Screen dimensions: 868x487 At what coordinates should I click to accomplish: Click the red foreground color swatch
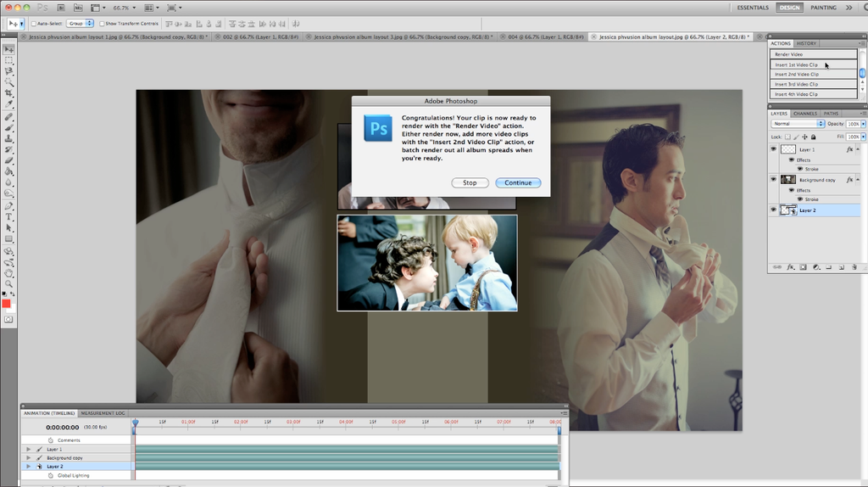(6, 303)
